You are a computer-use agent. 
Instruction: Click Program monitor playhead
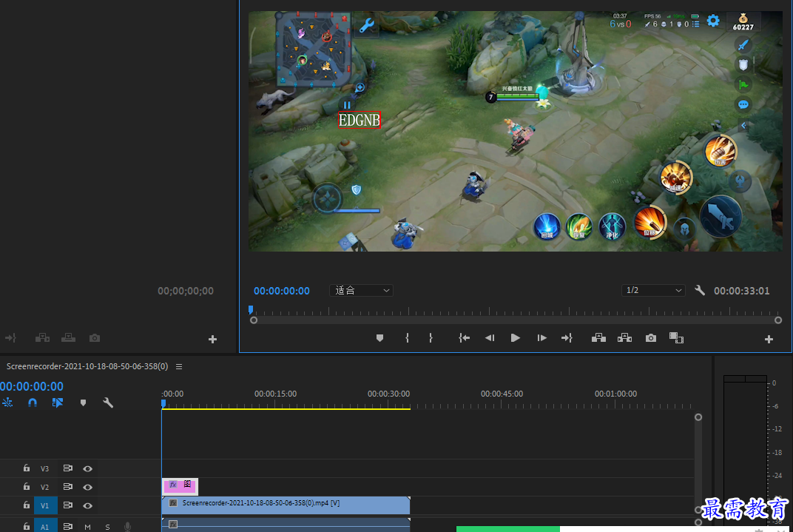point(251,309)
